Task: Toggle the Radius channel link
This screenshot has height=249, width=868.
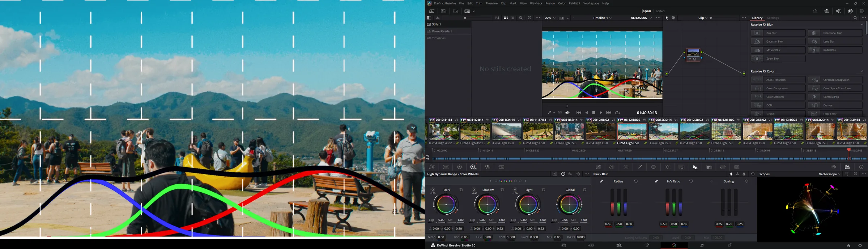Action: click(601, 181)
